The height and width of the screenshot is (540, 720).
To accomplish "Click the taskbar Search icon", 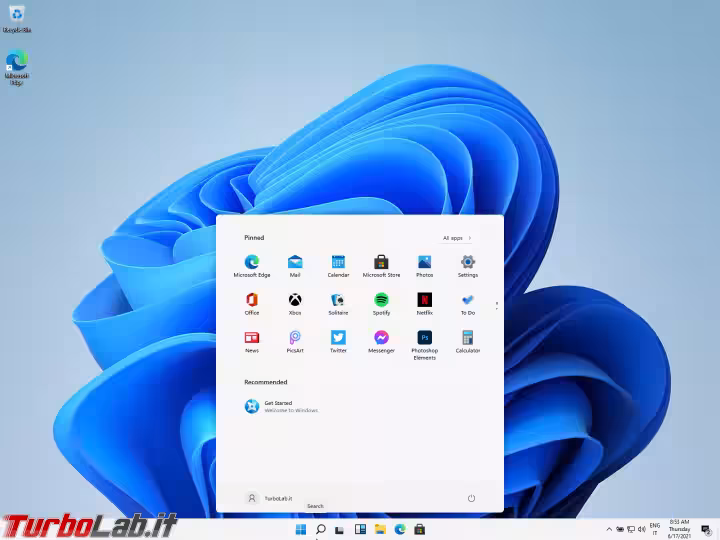I will pyautogui.click(x=320, y=529).
